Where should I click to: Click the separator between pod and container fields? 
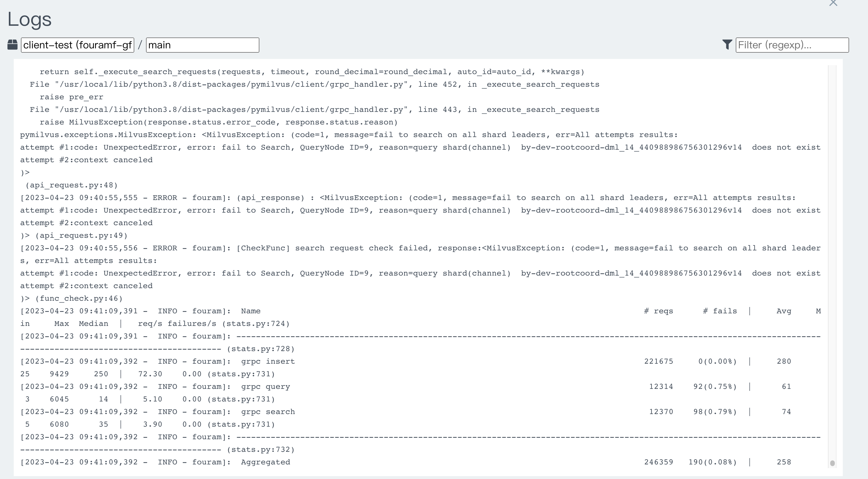140,44
